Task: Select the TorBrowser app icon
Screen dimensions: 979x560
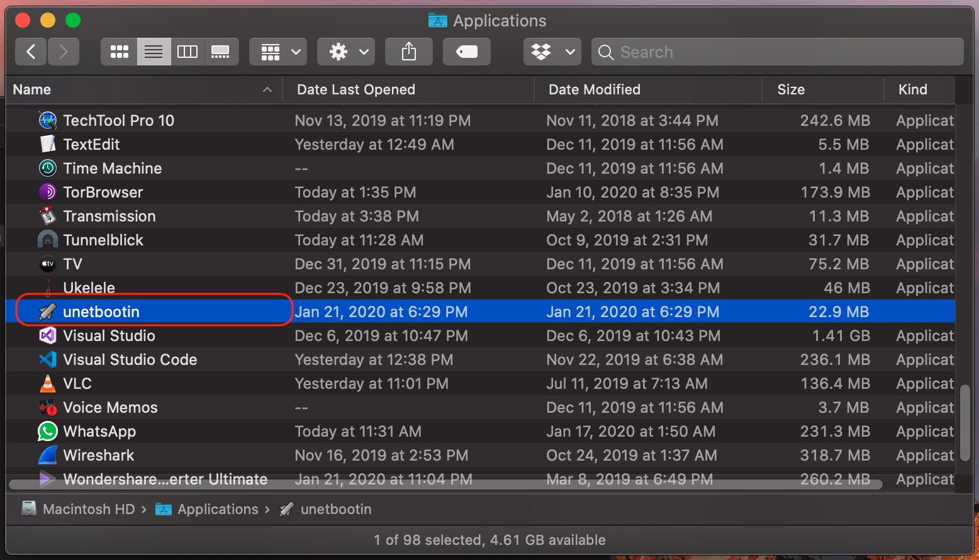Action: [48, 192]
